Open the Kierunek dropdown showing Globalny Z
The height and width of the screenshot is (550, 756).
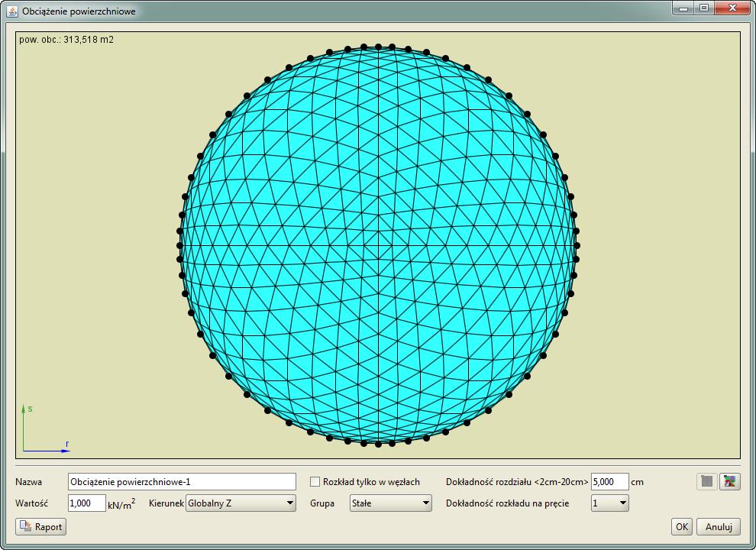[241, 503]
